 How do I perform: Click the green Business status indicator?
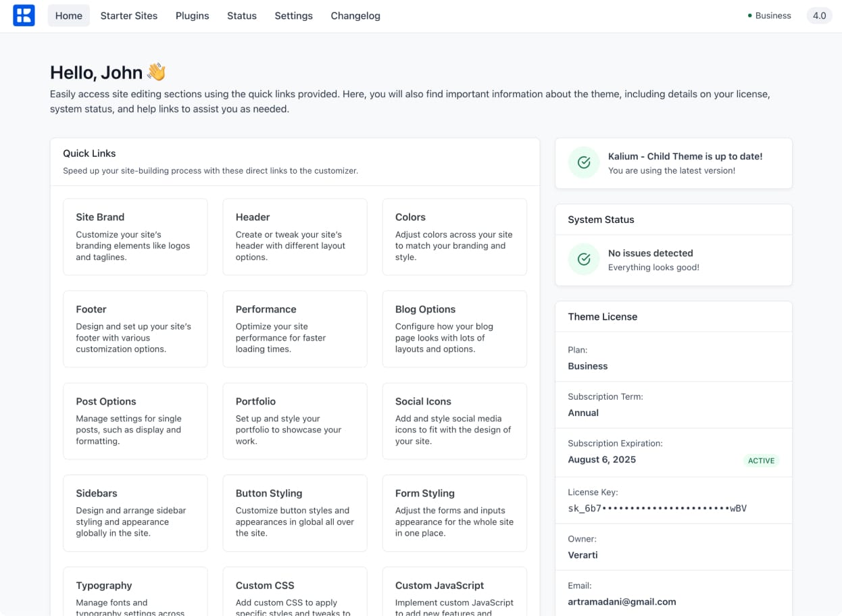coord(770,16)
